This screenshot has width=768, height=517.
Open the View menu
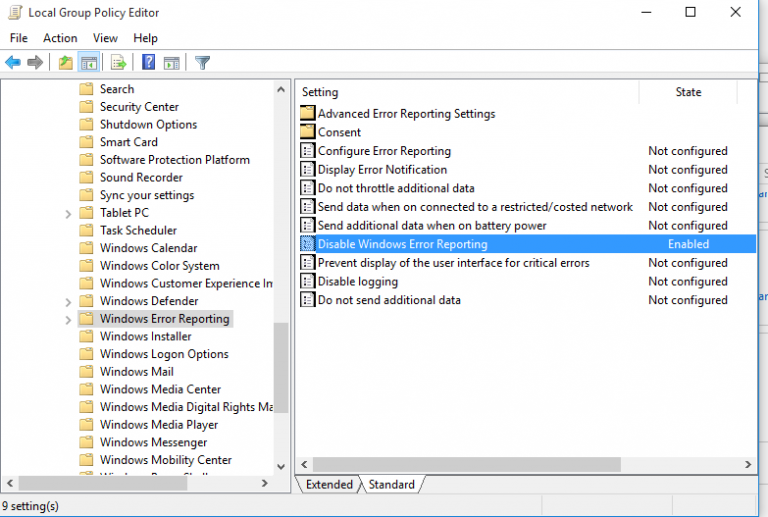point(105,38)
